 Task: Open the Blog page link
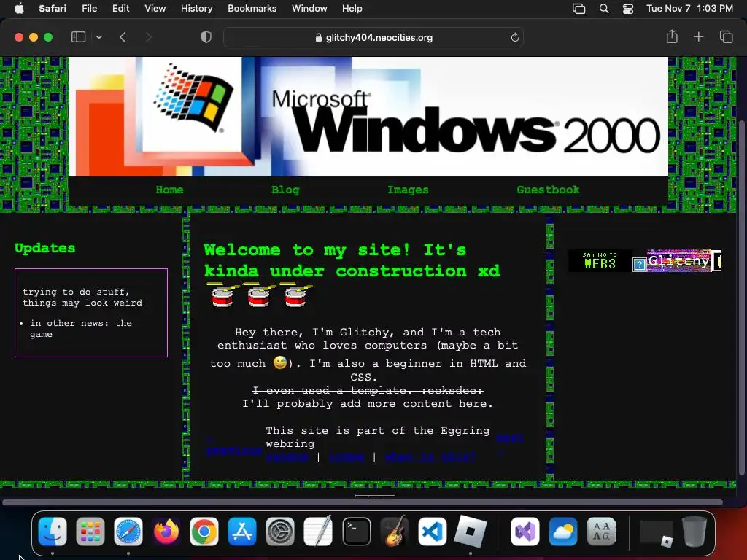pyautogui.click(x=285, y=190)
